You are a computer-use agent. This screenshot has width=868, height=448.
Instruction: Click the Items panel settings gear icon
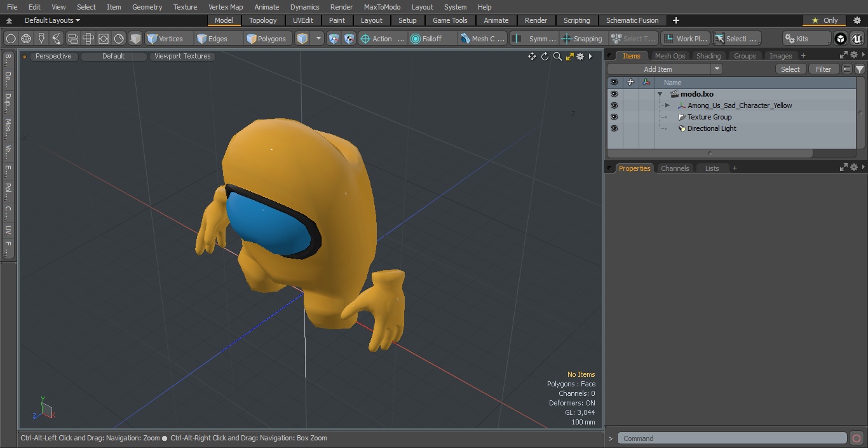click(854, 55)
